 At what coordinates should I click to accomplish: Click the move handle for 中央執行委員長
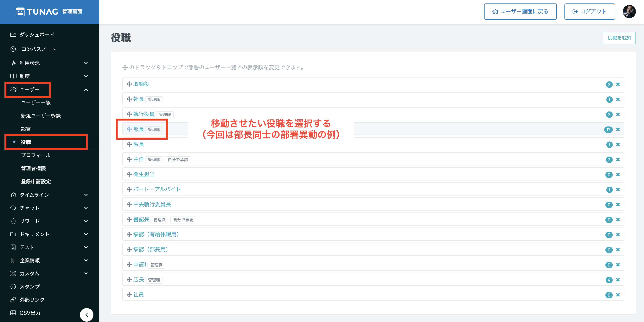coord(129,204)
